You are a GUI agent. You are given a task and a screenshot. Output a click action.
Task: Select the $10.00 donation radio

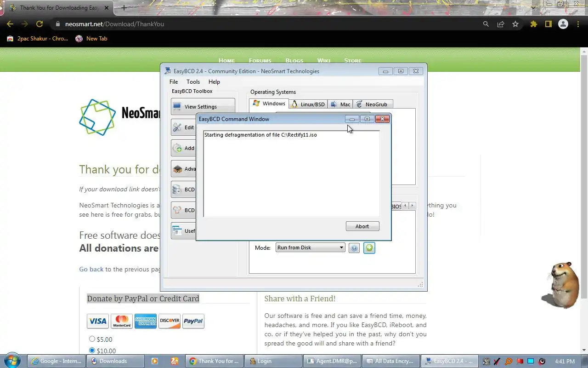tap(92, 351)
